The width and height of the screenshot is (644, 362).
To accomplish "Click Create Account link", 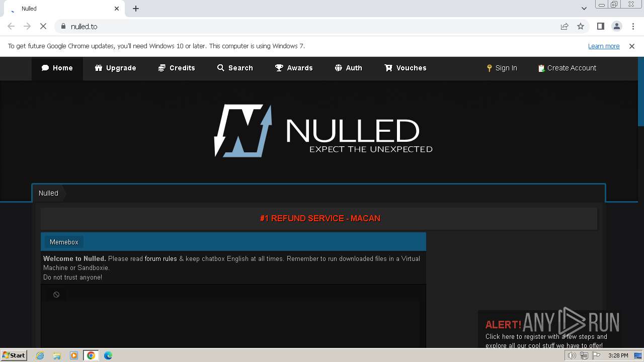I will pyautogui.click(x=567, y=68).
